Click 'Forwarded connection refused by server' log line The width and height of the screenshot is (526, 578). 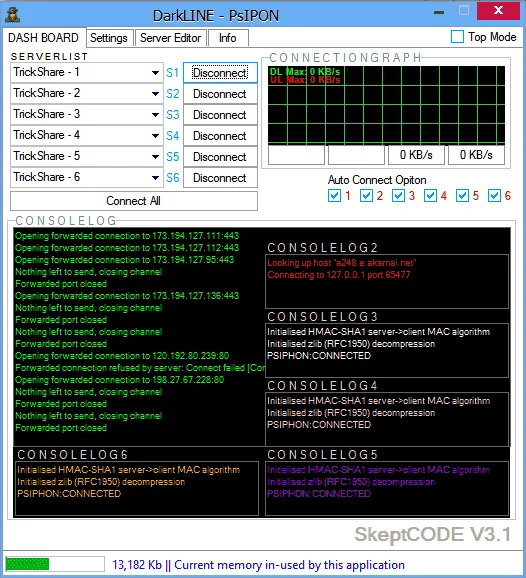(140, 368)
